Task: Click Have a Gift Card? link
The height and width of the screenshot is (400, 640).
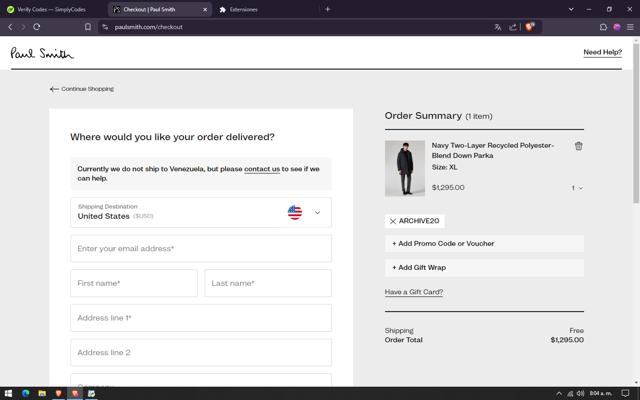Action: pos(413,292)
